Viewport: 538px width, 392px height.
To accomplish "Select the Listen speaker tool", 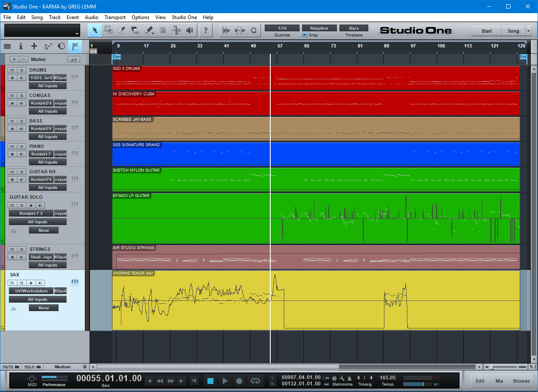I will [190, 30].
